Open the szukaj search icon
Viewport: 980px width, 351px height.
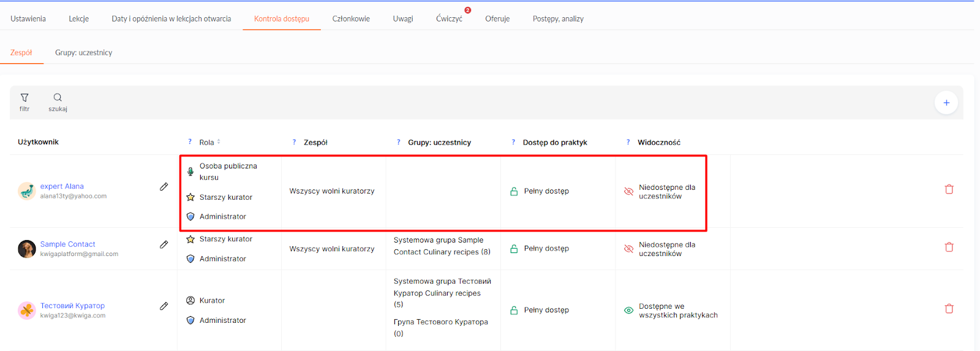(x=58, y=97)
